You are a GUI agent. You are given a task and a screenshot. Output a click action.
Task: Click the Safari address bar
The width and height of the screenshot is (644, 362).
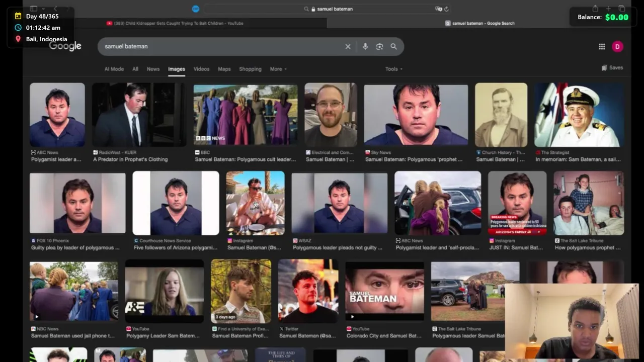(327, 9)
